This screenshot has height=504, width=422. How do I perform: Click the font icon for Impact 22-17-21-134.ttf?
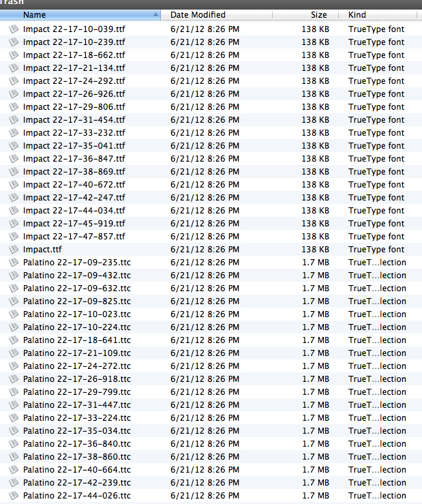[14, 68]
